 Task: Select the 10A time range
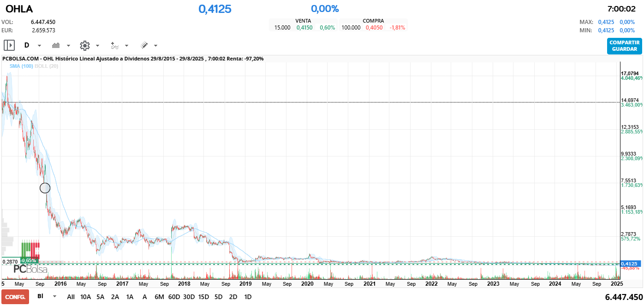click(x=85, y=297)
